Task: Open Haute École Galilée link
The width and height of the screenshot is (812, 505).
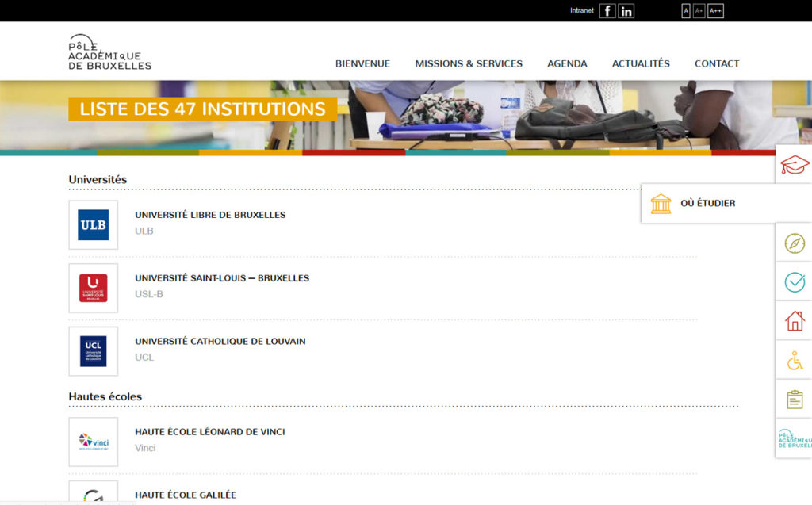Action: pyautogui.click(x=186, y=495)
